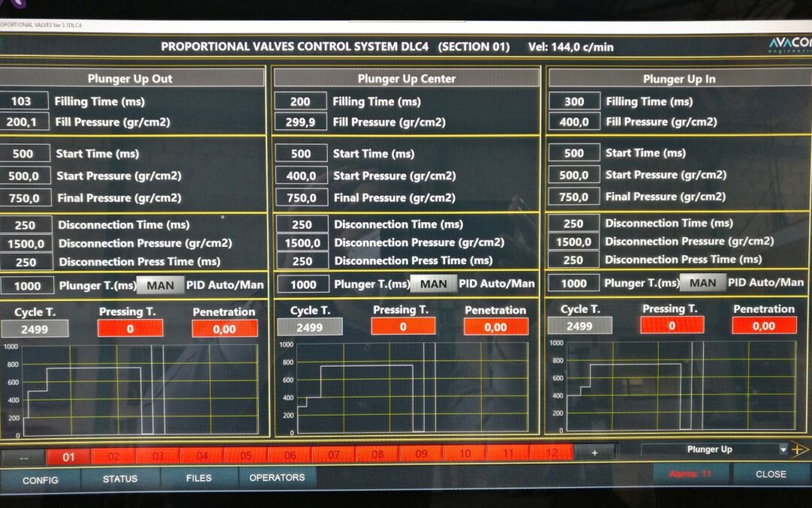Click the CLOSE button
The width and height of the screenshot is (812, 508).
click(771, 474)
